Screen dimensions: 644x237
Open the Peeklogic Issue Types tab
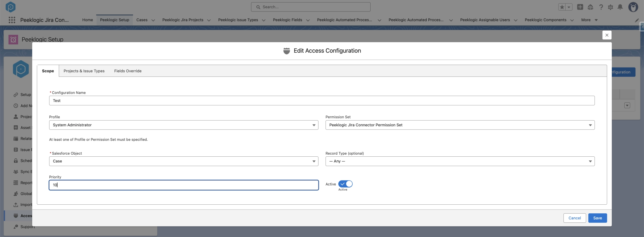(238, 20)
